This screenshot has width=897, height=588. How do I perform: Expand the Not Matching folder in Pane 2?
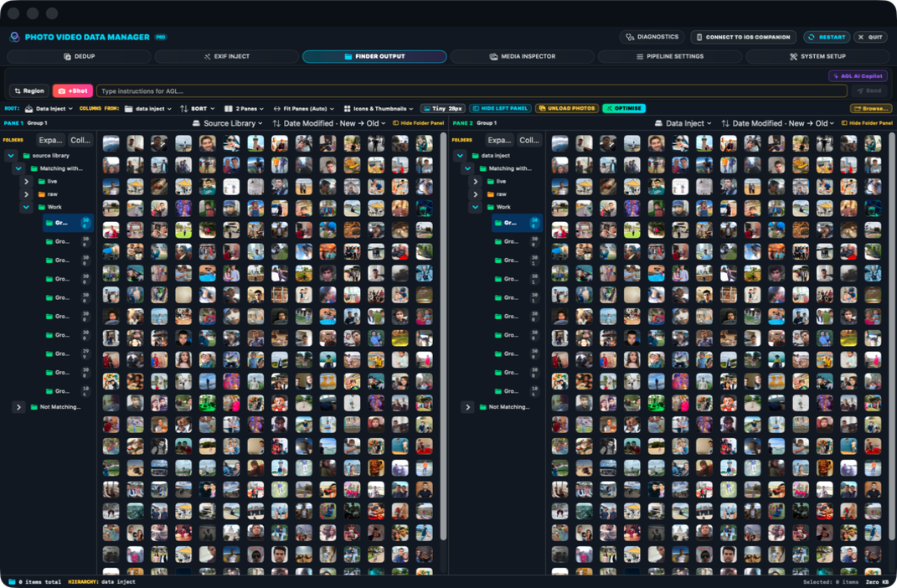tap(468, 407)
